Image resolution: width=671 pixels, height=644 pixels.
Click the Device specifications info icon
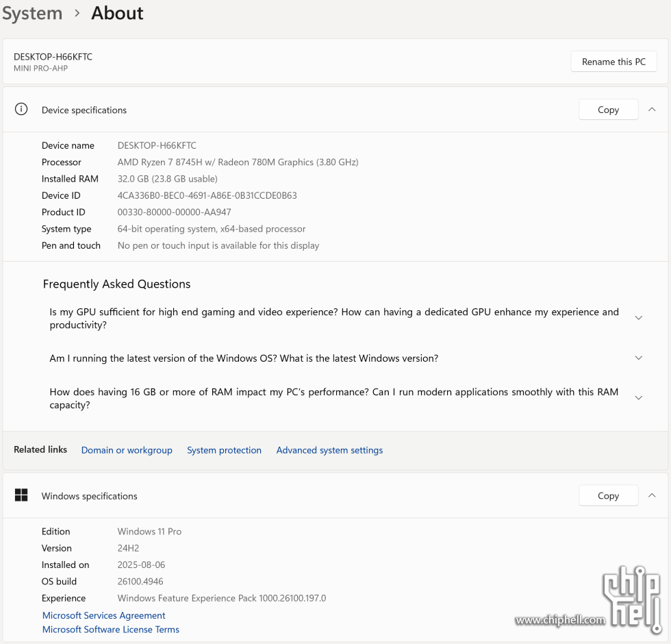21,109
